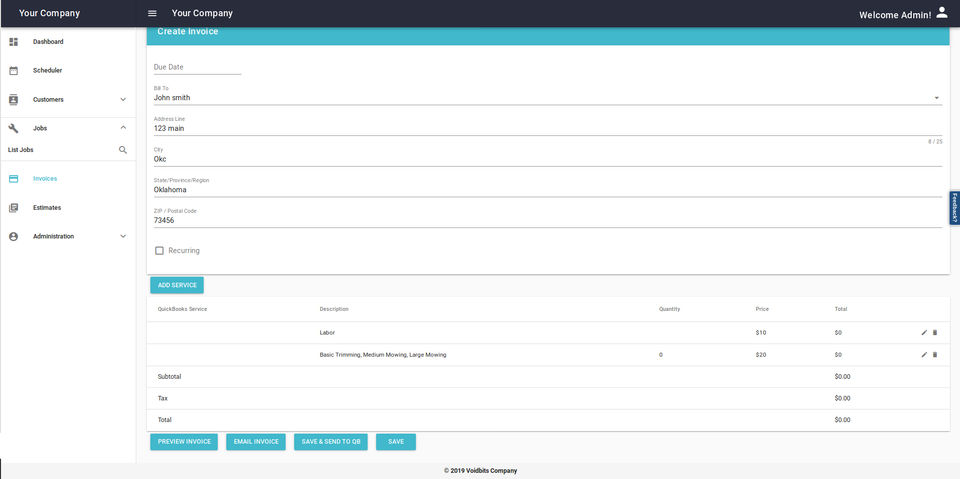
Task: Open the Feedback side tab
Action: 954,208
